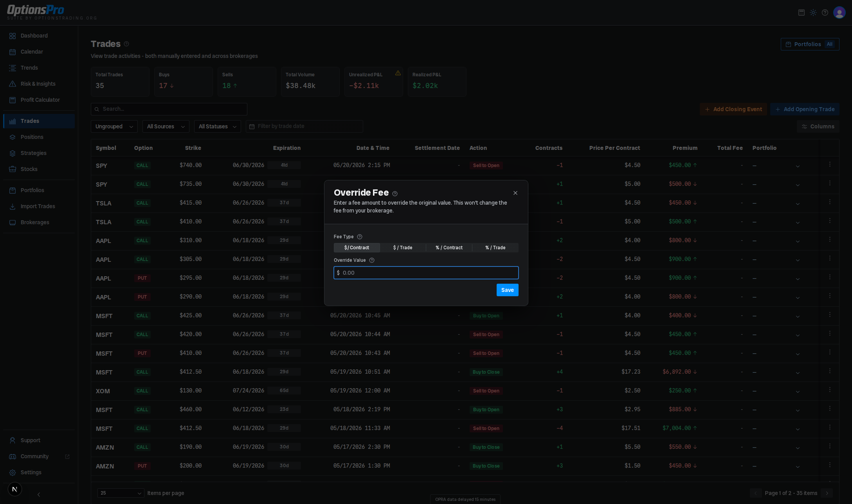Open the Columns settings button
Viewport: 852px width, 504px height.
tap(818, 126)
